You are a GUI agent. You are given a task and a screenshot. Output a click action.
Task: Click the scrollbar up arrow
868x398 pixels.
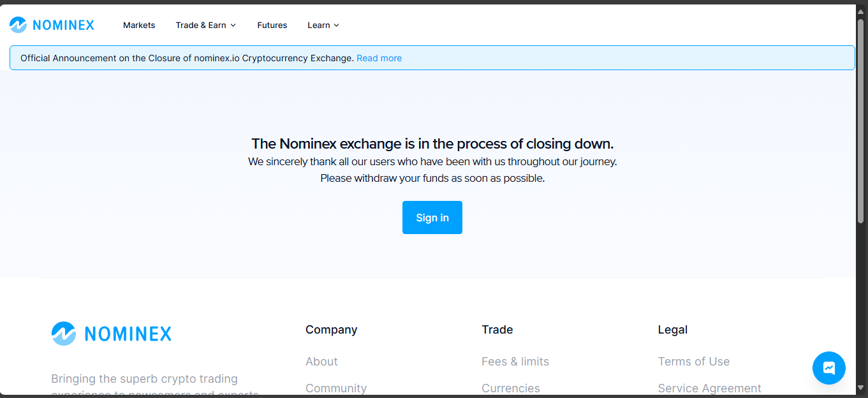point(861,12)
